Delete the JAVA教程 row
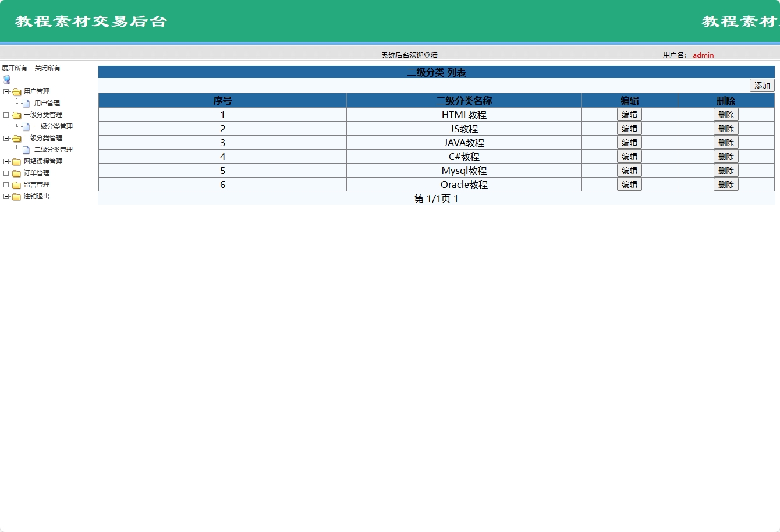780x532 pixels. point(726,143)
